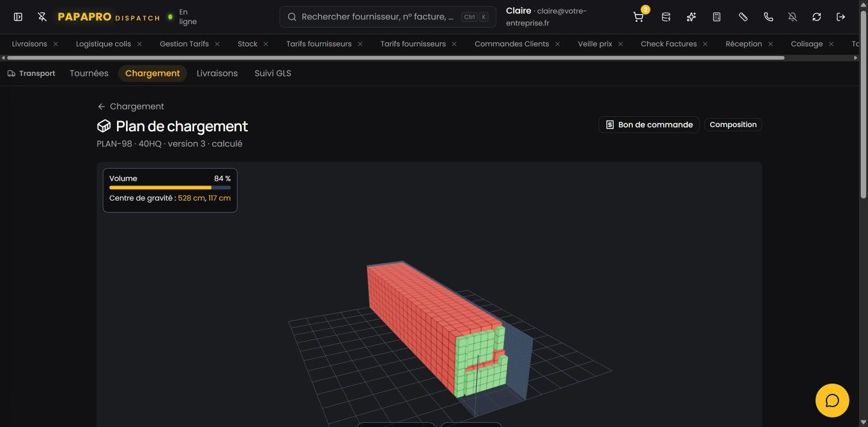Focus the supplier search field

(x=388, y=17)
